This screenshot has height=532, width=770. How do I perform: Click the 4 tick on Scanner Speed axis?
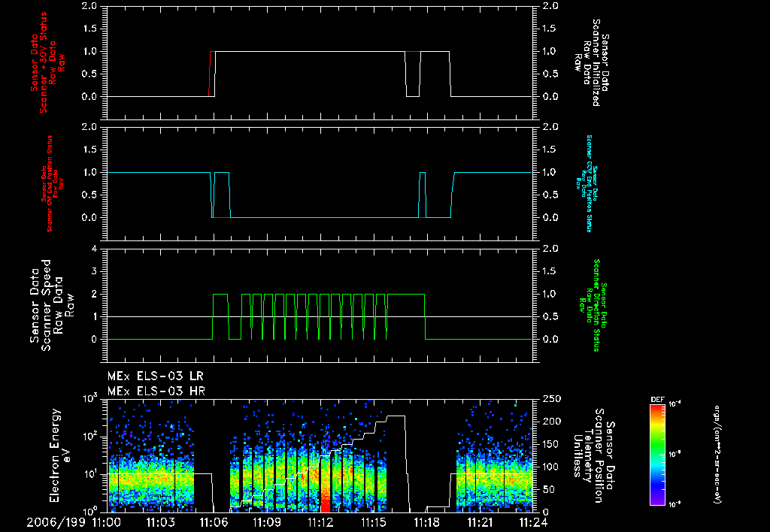tap(95, 249)
